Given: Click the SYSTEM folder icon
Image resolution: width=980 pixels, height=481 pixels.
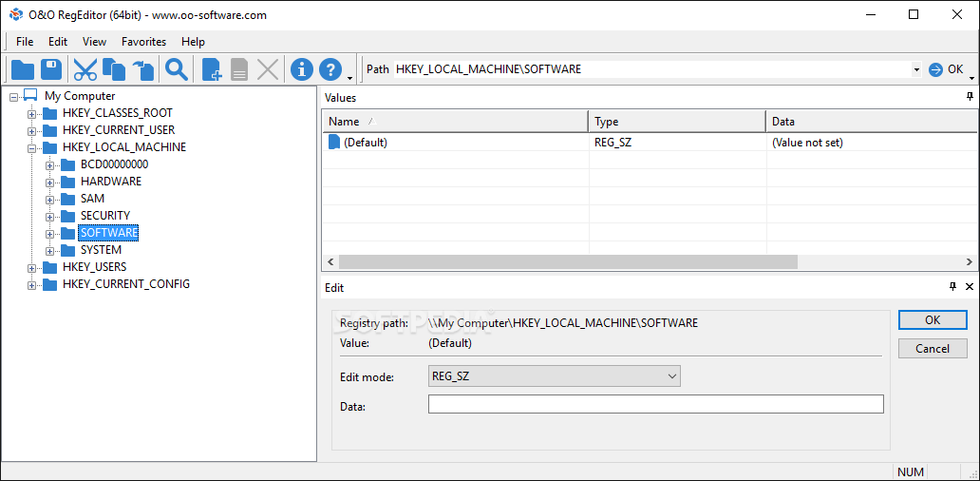Looking at the screenshot, I should point(67,250).
